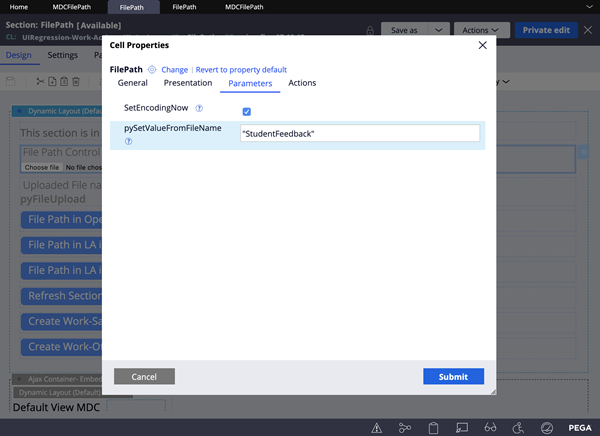Image resolution: width=600 pixels, height=436 pixels.
Task: Click the target icon next to FilePath
Action: click(x=152, y=70)
